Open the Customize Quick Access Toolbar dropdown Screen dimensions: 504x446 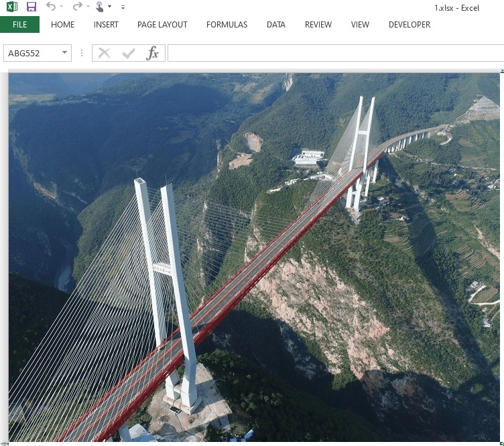click(x=123, y=7)
